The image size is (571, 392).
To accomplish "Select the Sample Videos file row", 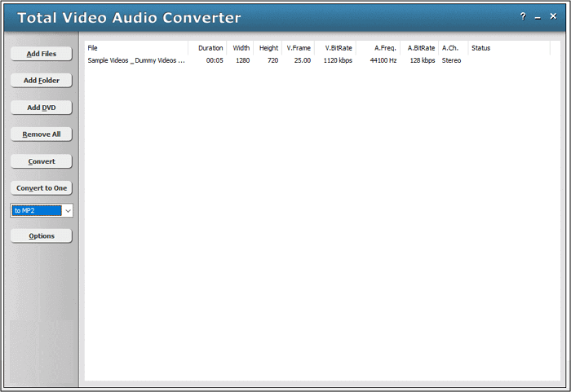I will 136,60.
